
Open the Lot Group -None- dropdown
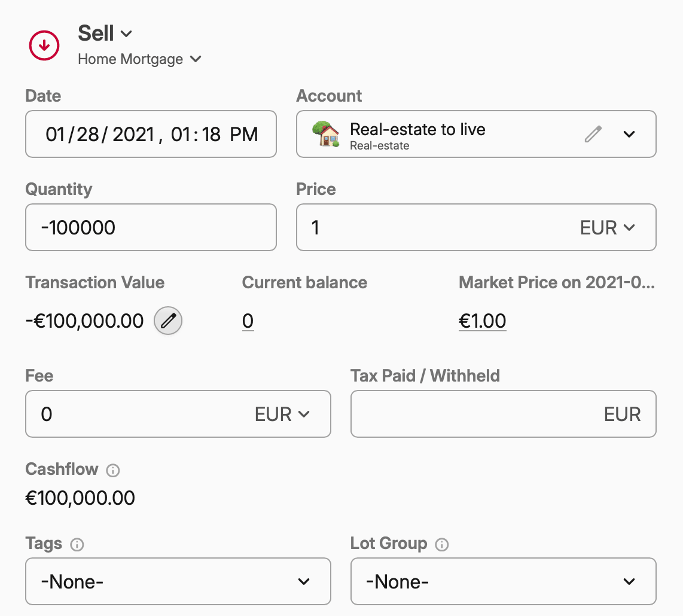pyautogui.click(x=503, y=581)
